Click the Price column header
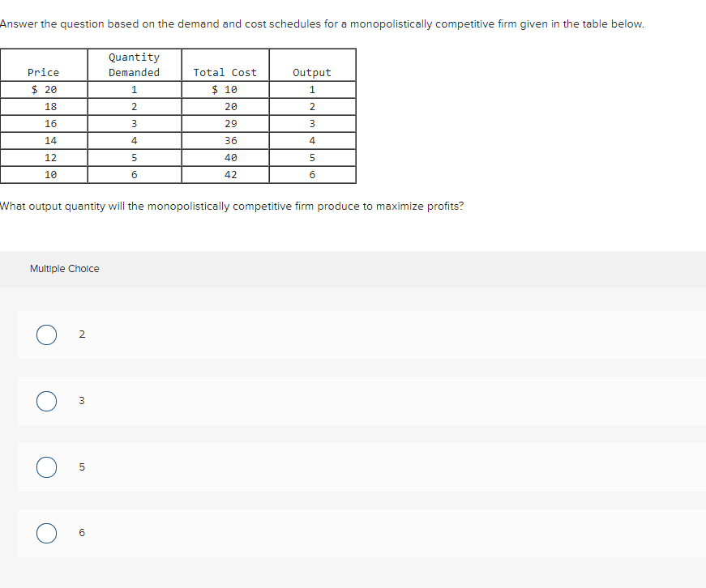 43,72
